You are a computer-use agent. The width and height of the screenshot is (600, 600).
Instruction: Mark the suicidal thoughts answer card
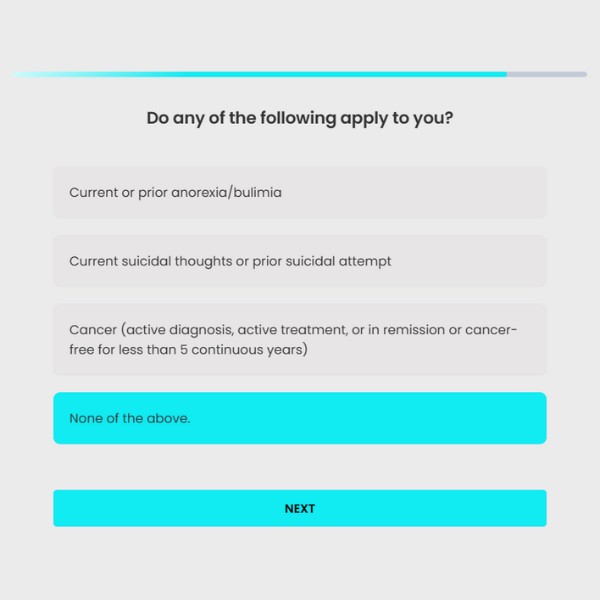click(x=300, y=261)
